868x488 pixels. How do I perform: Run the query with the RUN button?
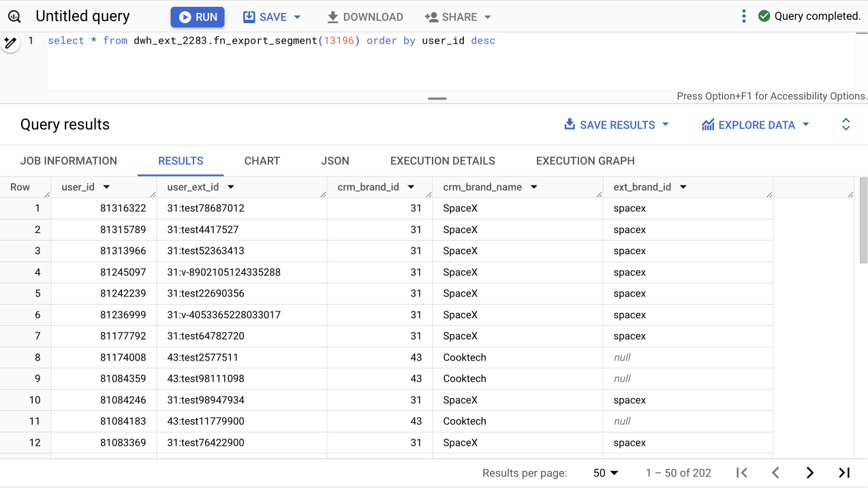(x=198, y=17)
